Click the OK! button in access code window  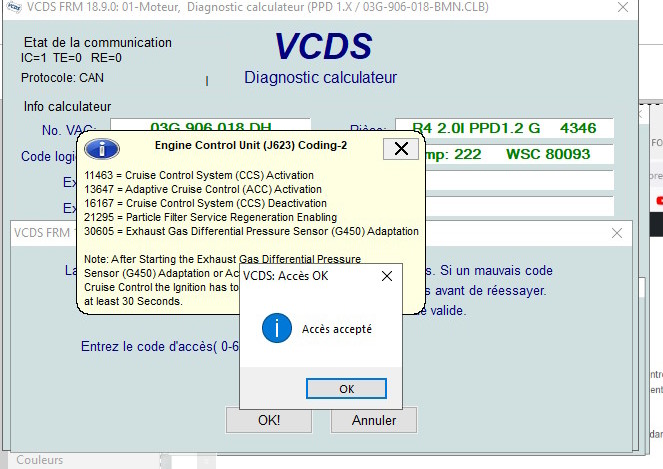(x=269, y=420)
